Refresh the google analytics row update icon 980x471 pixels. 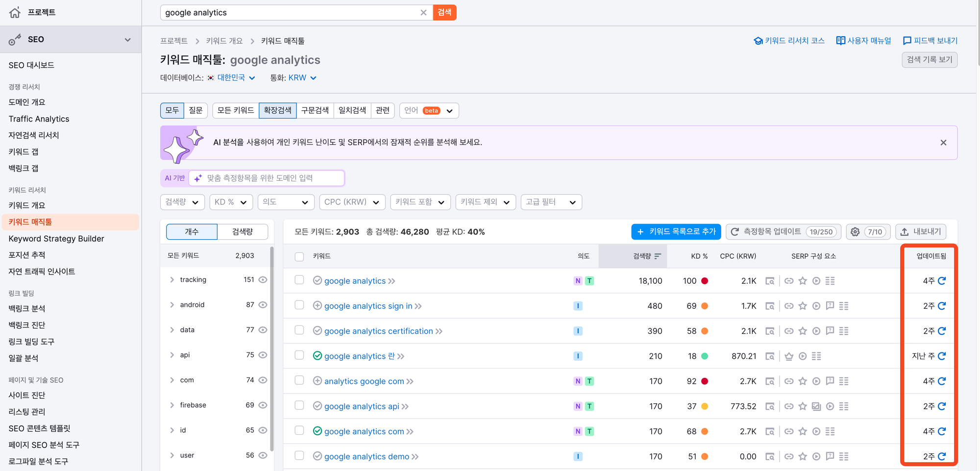(942, 281)
